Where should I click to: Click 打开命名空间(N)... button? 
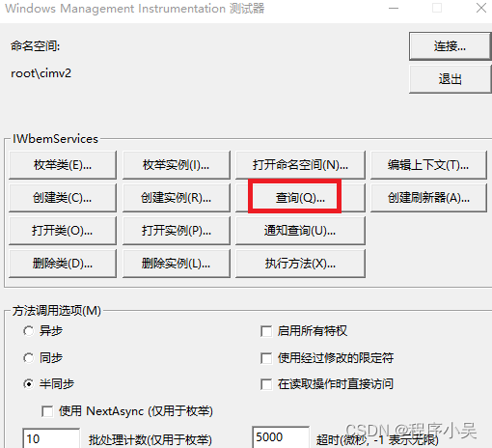point(300,165)
